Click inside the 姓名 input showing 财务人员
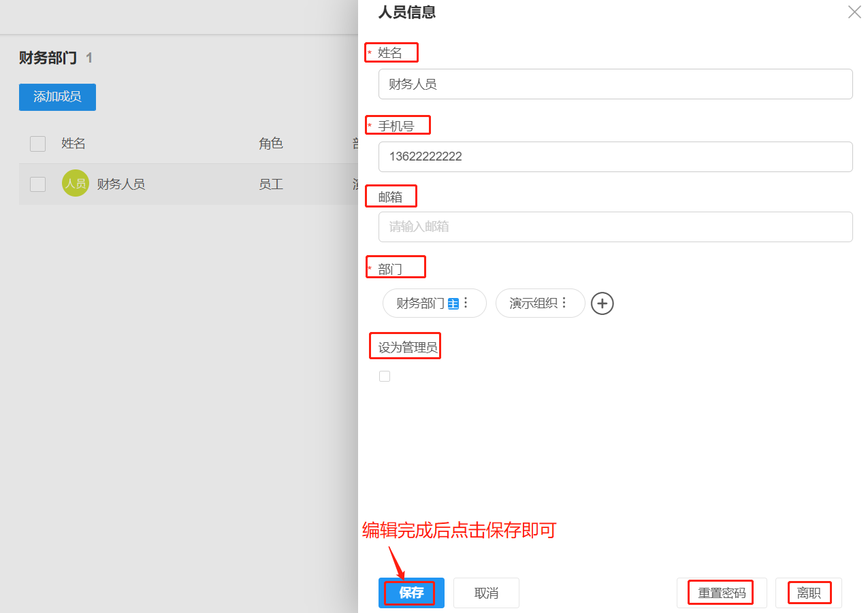Image resolution: width=868 pixels, height=613 pixels. 615,84
